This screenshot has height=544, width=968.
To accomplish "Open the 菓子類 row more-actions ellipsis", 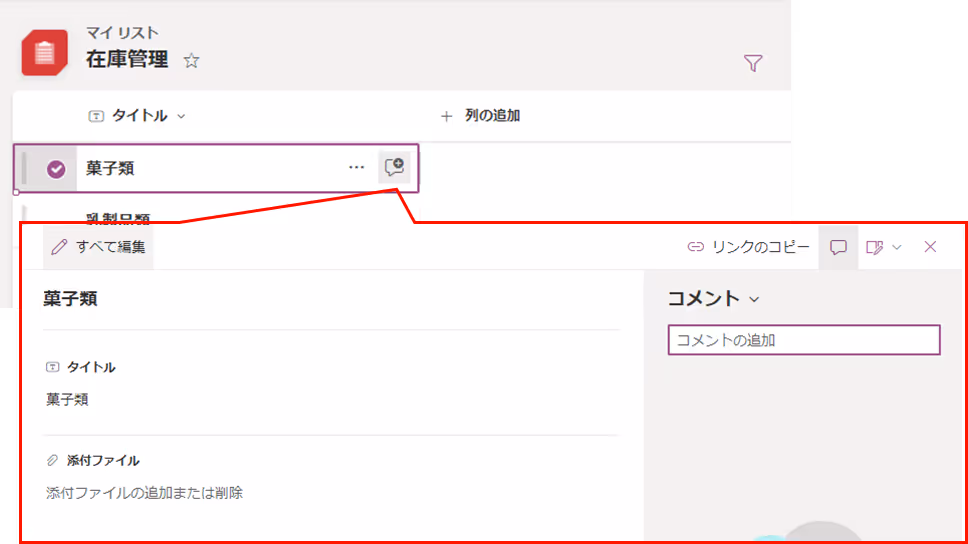I will [356, 167].
